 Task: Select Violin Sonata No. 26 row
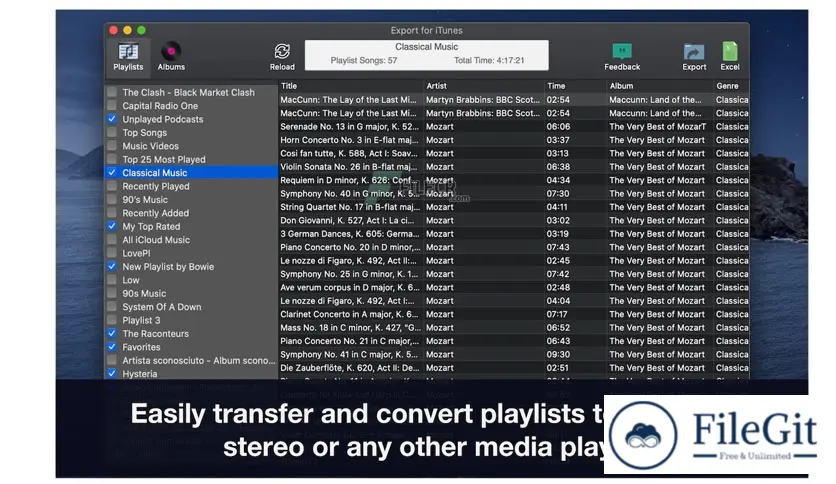[x=513, y=166]
